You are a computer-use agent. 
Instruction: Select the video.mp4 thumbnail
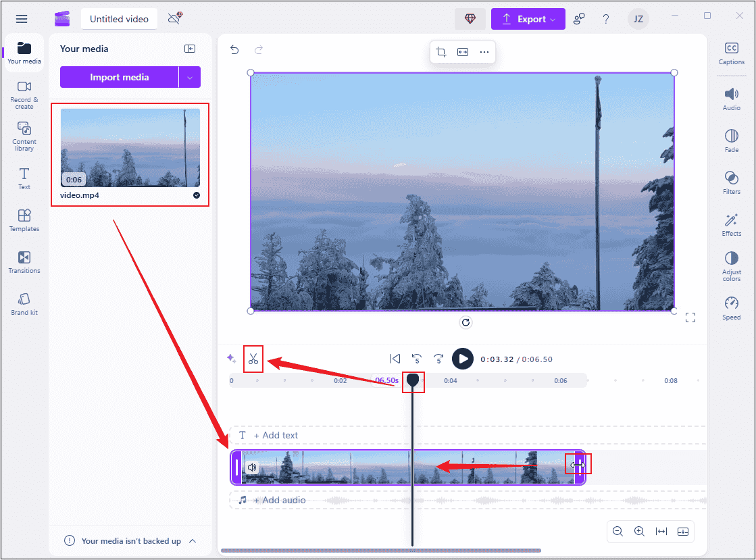coord(130,147)
